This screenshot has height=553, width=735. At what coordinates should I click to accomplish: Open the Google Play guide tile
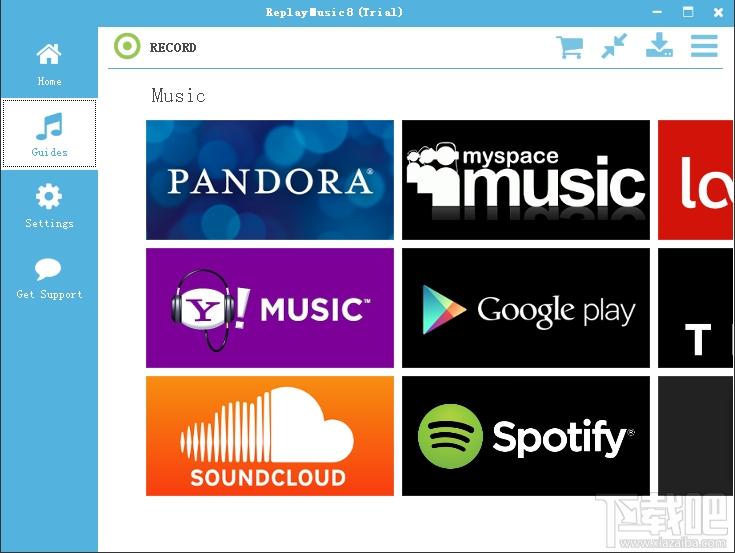(526, 308)
